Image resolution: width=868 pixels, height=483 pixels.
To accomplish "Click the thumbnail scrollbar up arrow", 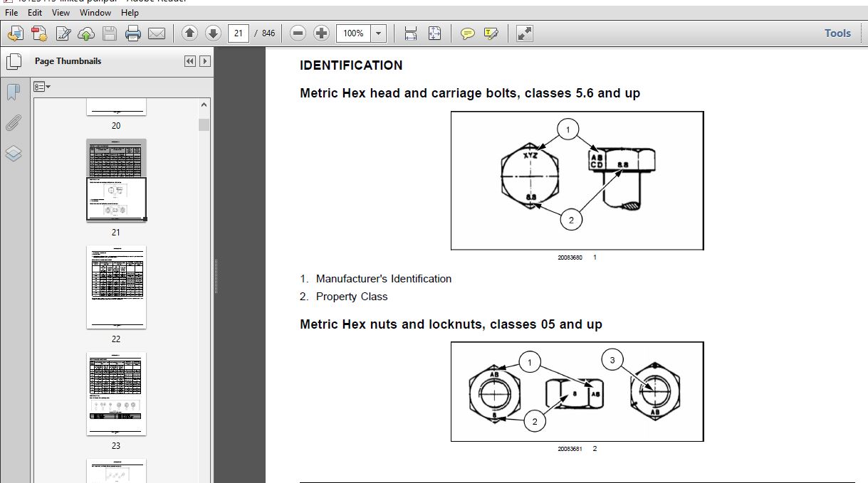I will [204, 105].
